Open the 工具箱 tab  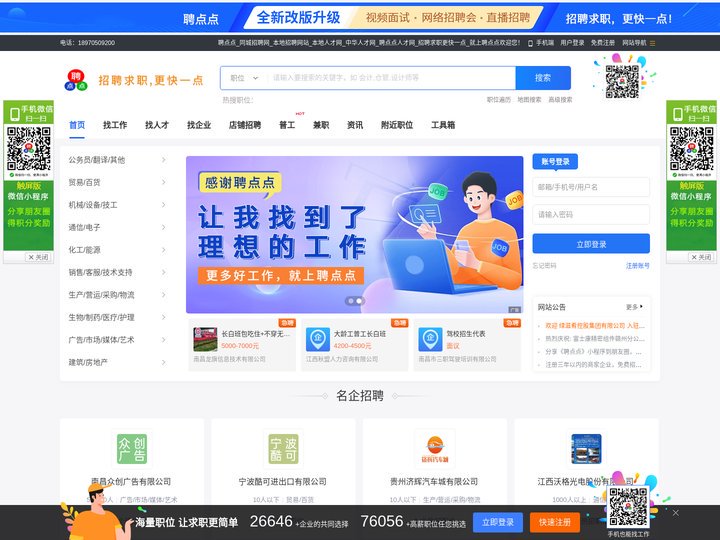coord(443,125)
